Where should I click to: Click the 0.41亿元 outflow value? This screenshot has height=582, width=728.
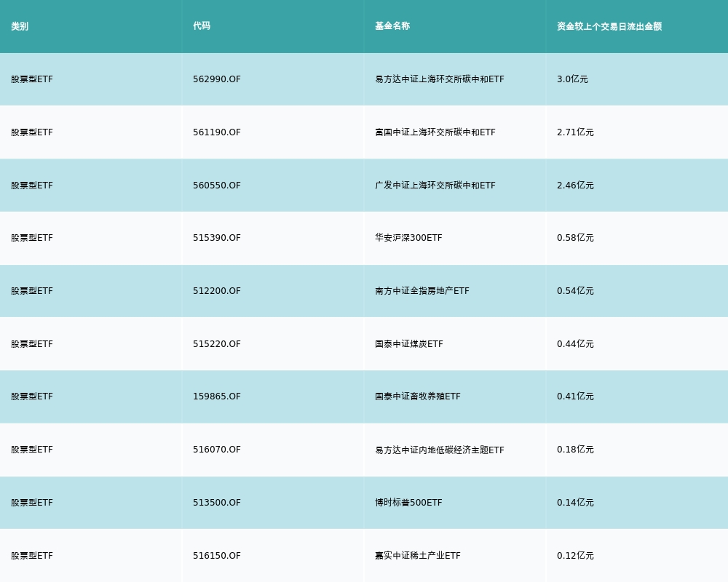575,396
